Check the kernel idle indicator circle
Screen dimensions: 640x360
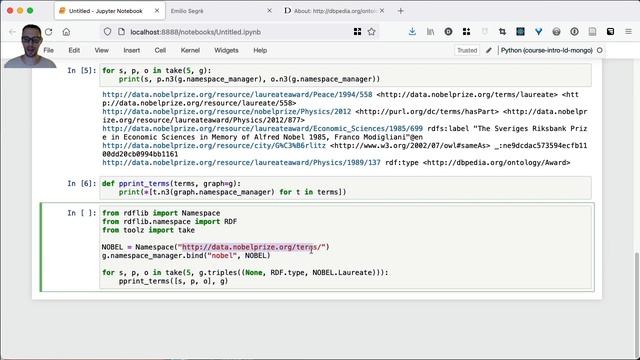click(x=600, y=50)
